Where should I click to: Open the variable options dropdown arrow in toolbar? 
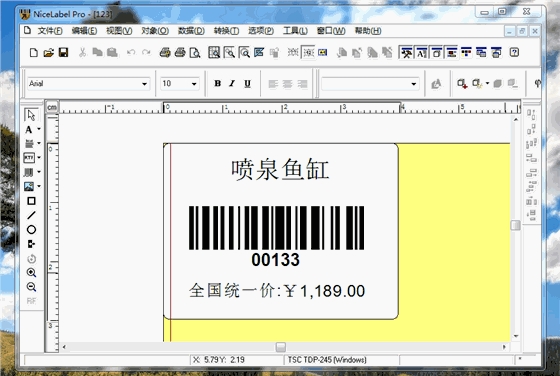[488, 84]
